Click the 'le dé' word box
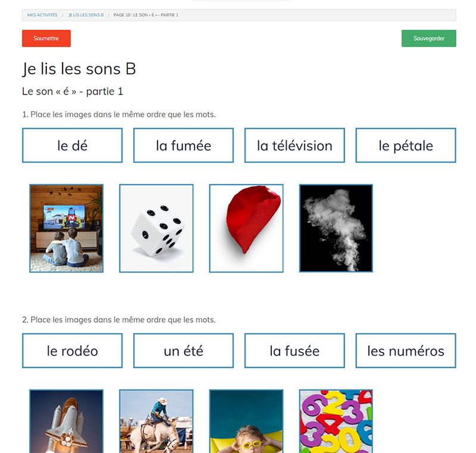476x453 pixels. tap(72, 145)
